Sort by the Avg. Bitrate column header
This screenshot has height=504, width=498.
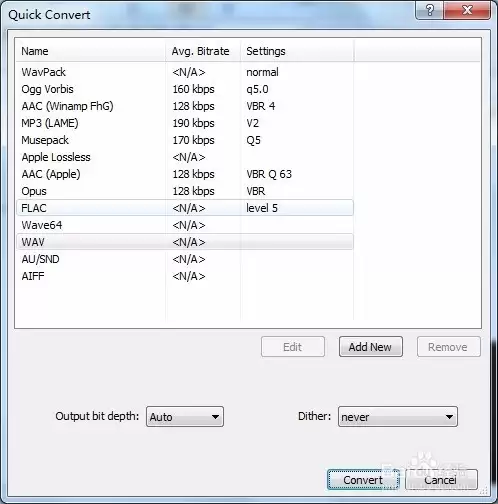click(x=203, y=51)
